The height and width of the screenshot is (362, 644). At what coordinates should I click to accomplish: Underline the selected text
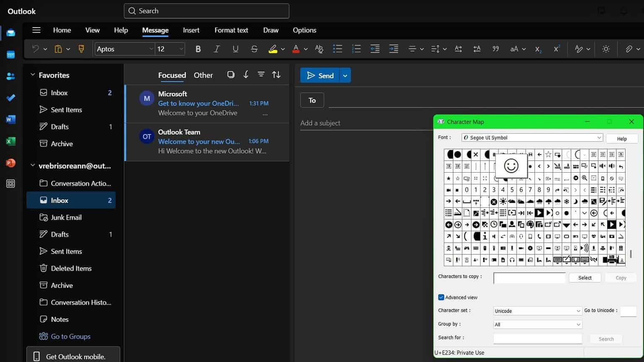(x=235, y=49)
